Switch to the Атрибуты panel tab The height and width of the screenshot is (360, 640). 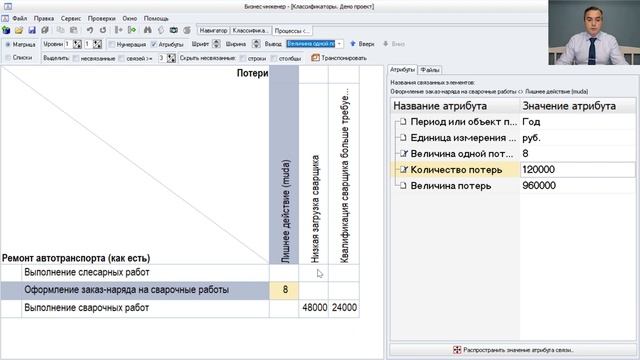[x=402, y=70]
